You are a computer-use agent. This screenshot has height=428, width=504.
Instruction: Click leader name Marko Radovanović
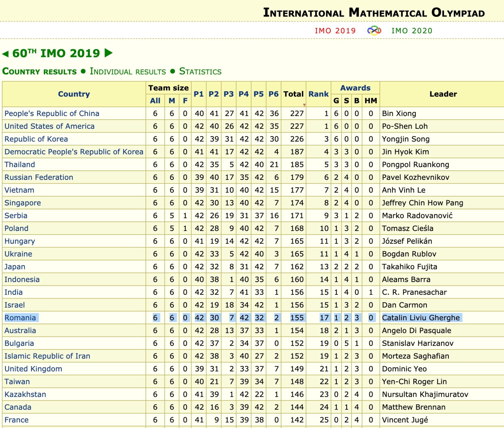(x=417, y=215)
